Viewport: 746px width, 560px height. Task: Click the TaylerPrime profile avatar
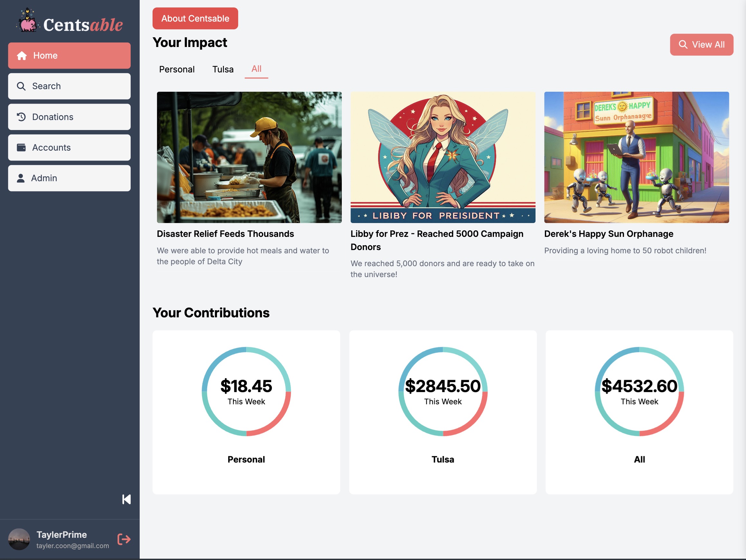tap(19, 539)
